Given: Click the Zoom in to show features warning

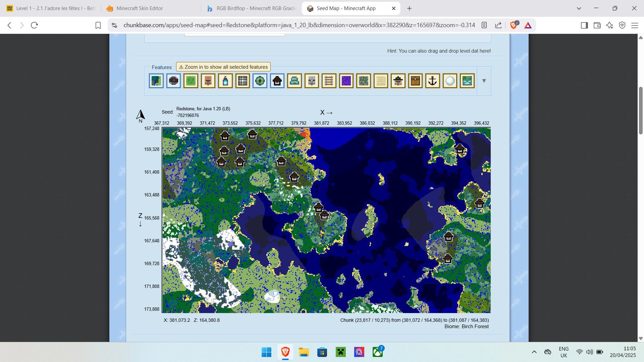Looking at the screenshot, I should 223,67.
